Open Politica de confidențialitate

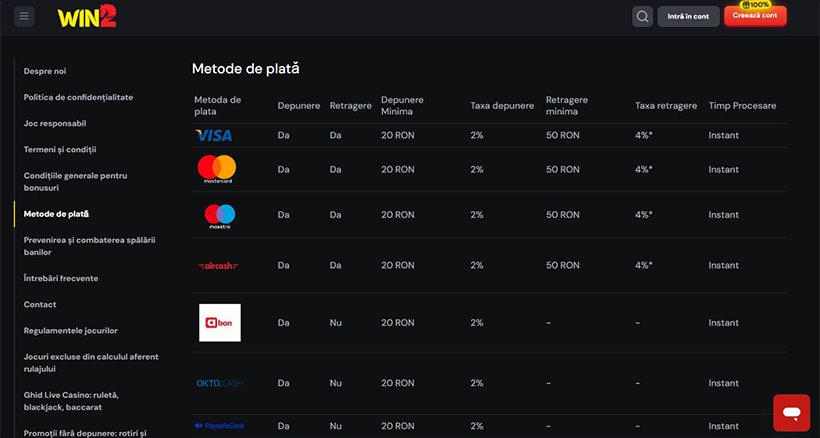pyautogui.click(x=78, y=97)
